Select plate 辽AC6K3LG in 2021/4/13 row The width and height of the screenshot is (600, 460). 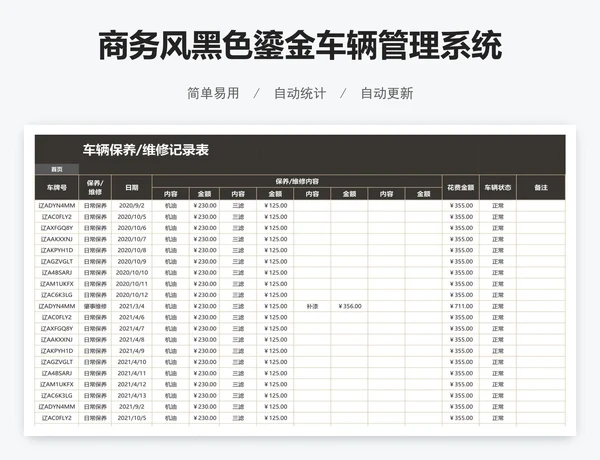coord(57,395)
